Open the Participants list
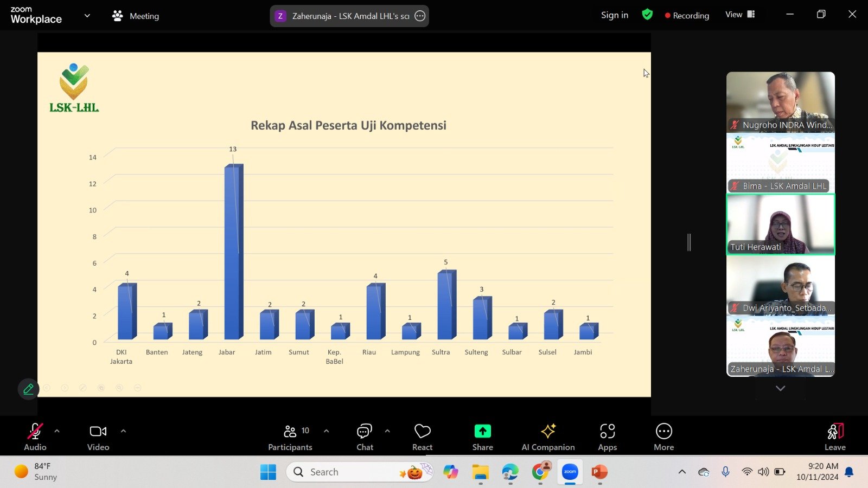 click(290, 436)
